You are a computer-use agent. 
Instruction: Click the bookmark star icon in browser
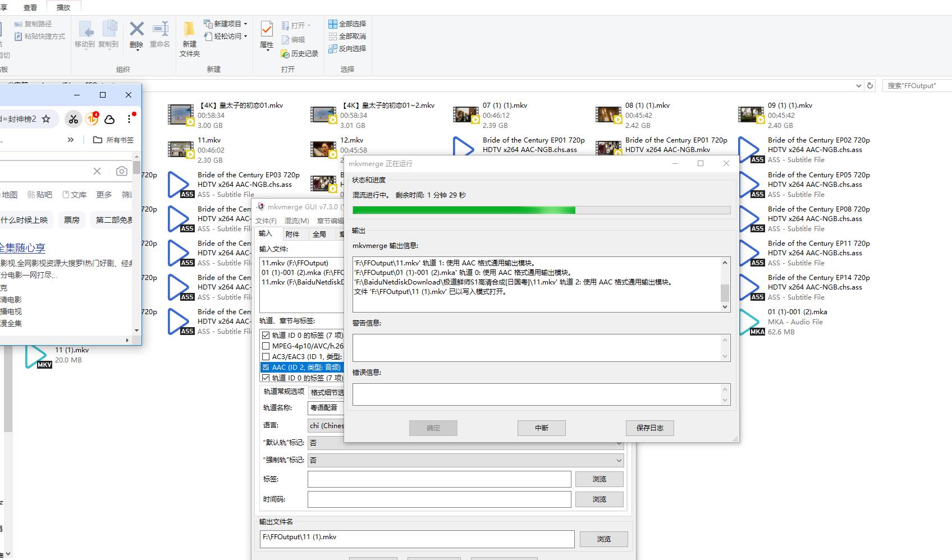pos(47,119)
